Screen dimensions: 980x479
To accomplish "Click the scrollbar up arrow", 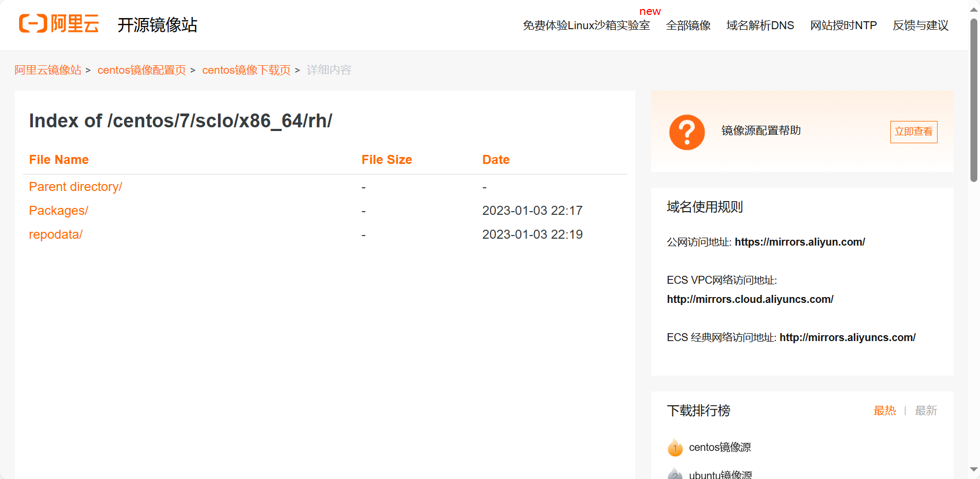I will (x=974, y=9).
